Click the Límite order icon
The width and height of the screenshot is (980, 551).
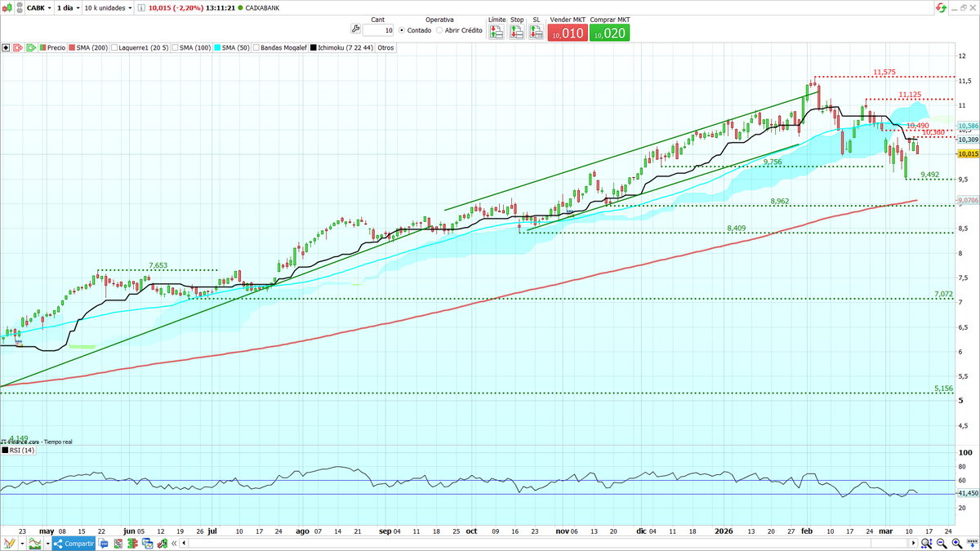496,32
